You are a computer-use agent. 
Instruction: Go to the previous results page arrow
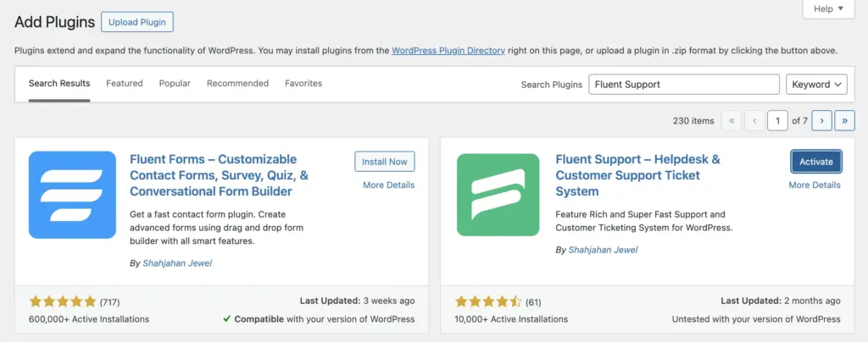pyautogui.click(x=754, y=120)
